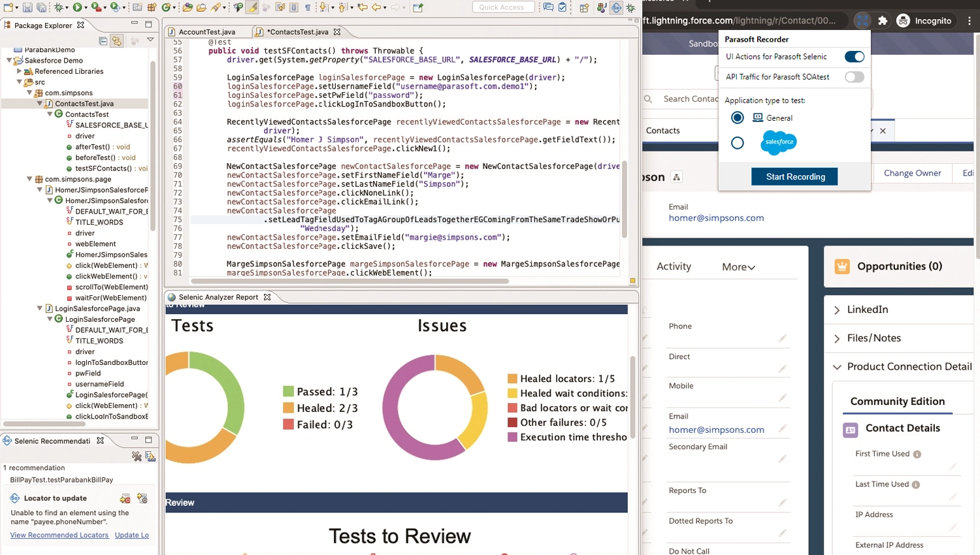
Task: Click the Quick Access search field
Action: [x=503, y=7]
